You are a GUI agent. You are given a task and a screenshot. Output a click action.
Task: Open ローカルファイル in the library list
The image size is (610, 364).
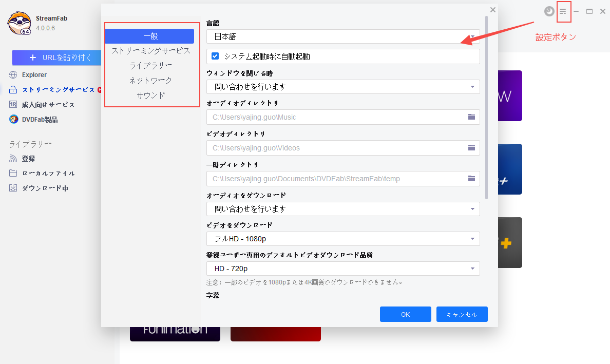[x=48, y=173]
